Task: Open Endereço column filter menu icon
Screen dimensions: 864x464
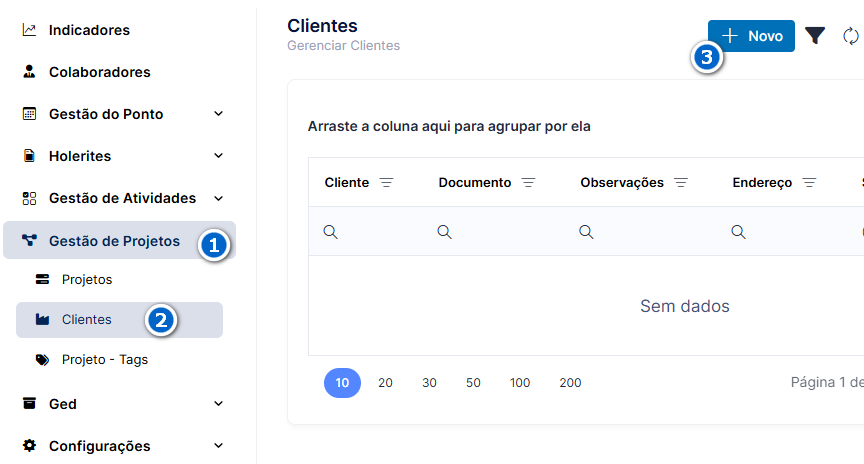Action: click(x=809, y=182)
